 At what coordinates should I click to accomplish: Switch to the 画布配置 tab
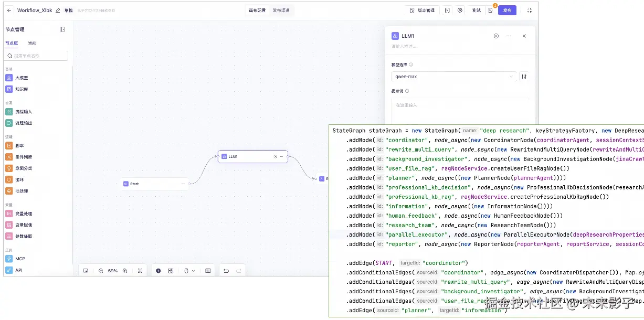(x=257, y=10)
